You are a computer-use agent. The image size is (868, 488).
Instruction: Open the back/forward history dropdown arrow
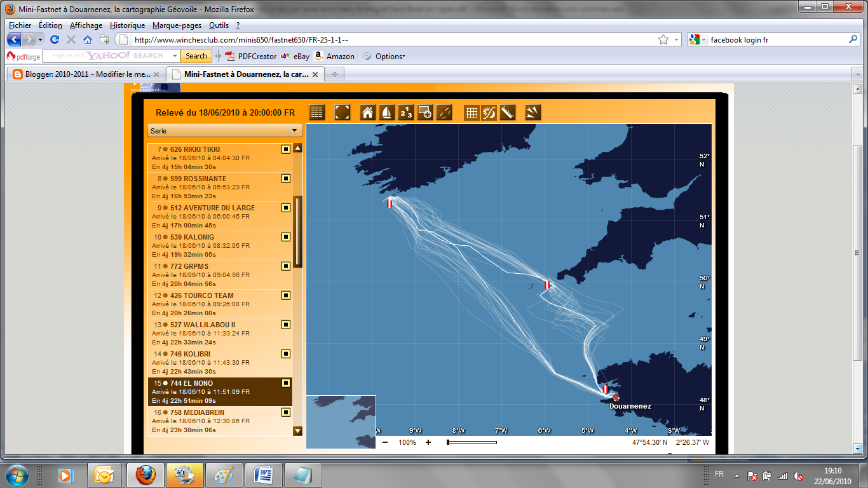[x=41, y=39]
